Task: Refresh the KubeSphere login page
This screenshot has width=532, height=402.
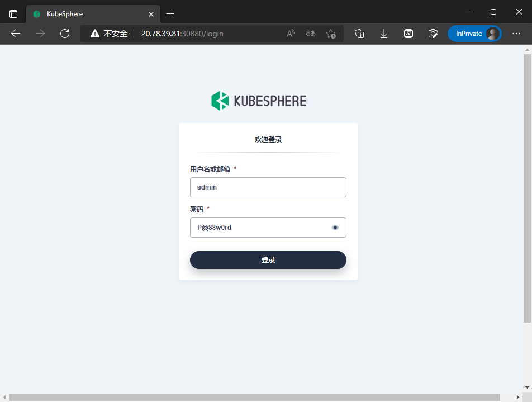Action: pos(64,34)
